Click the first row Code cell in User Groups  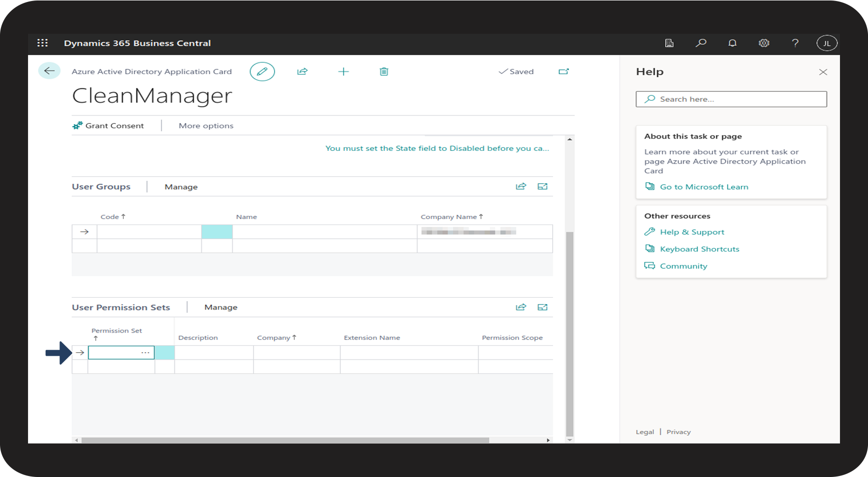(149, 232)
